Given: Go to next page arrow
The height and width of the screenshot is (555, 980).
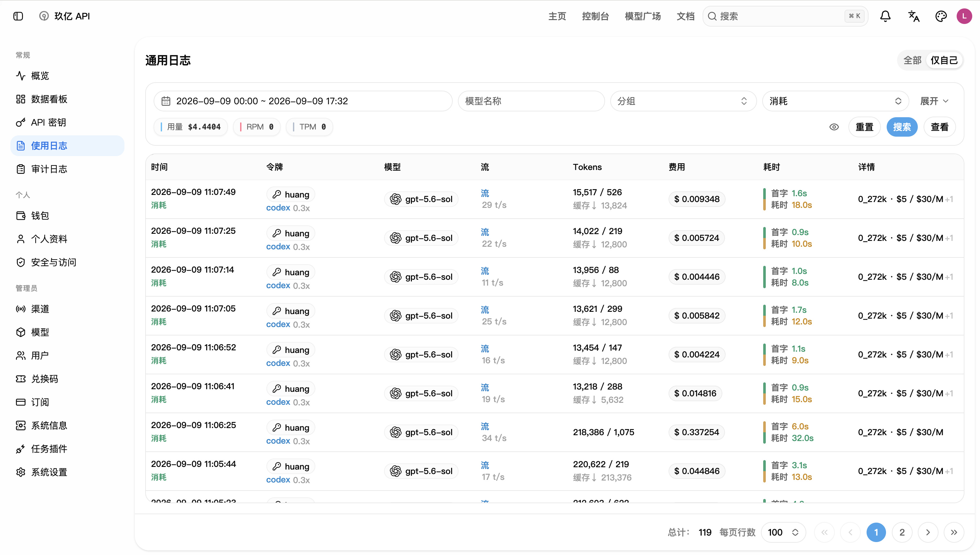Looking at the screenshot, I should (928, 532).
